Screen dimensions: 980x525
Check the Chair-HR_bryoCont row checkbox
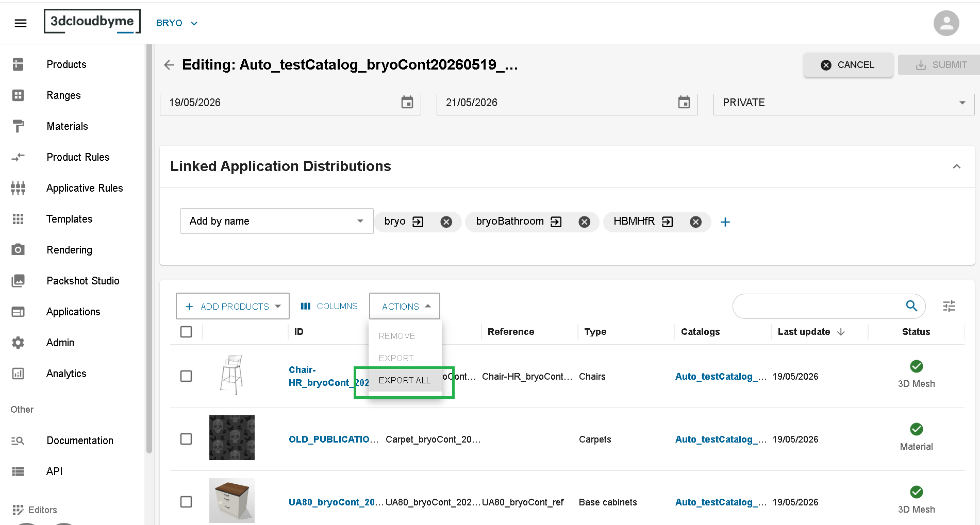point(186,376)
